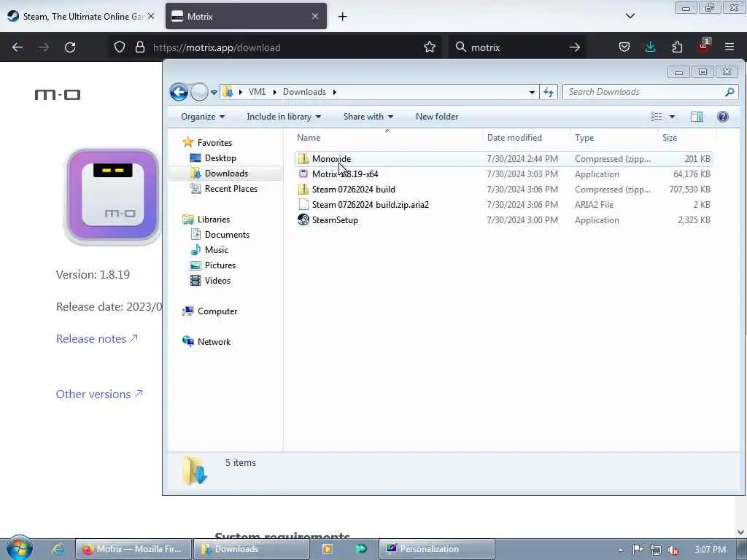Click VM1 in the address breadcrumb
Screen dimensions: 747x560
pyautogui.click(x=257, y=92)
